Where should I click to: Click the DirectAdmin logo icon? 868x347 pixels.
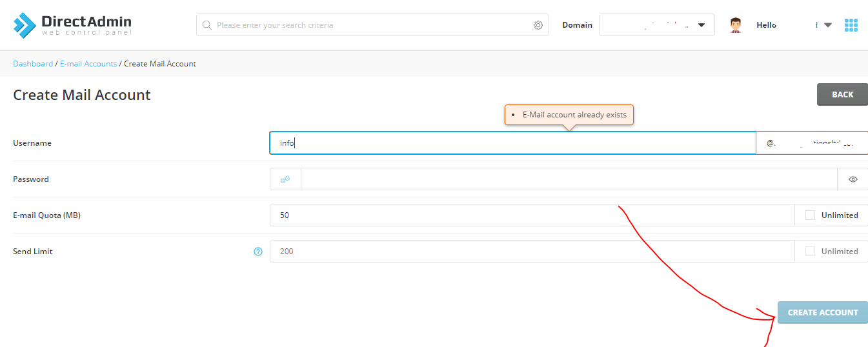tap(25, 25)
